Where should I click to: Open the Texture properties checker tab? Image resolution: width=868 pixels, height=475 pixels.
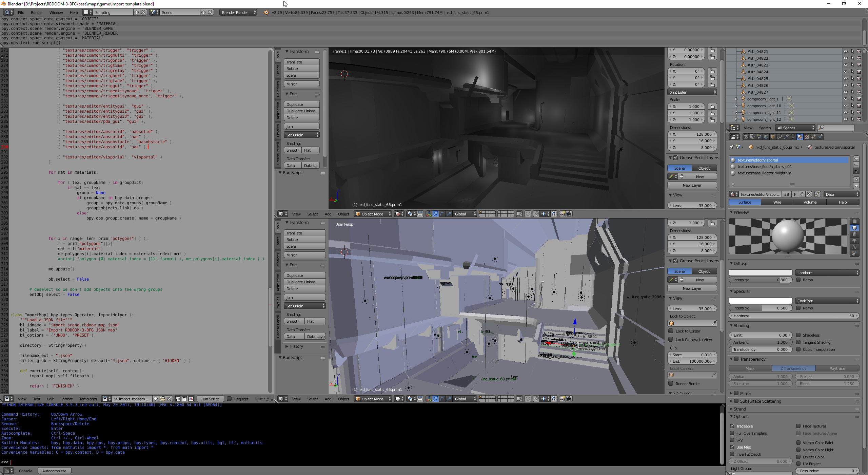click(807, 137)
